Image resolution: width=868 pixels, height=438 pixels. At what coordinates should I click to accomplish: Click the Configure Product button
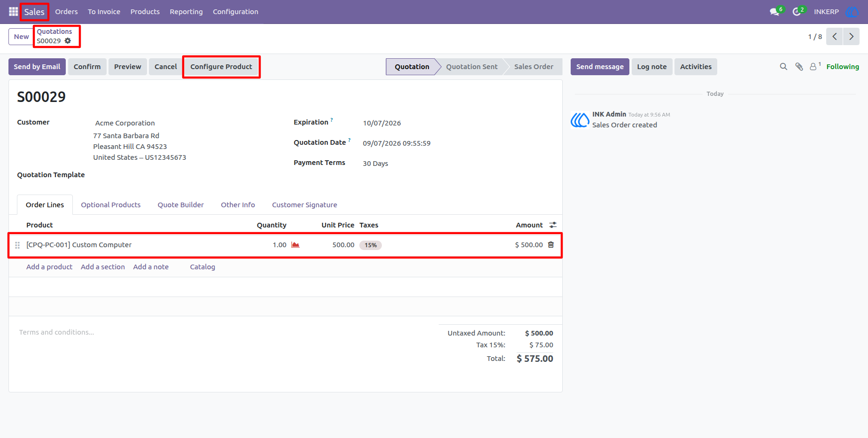(221, 67)
